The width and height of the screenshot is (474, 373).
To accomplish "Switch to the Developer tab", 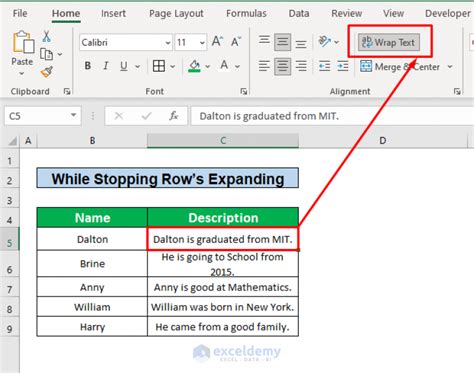I will (448, 14).
